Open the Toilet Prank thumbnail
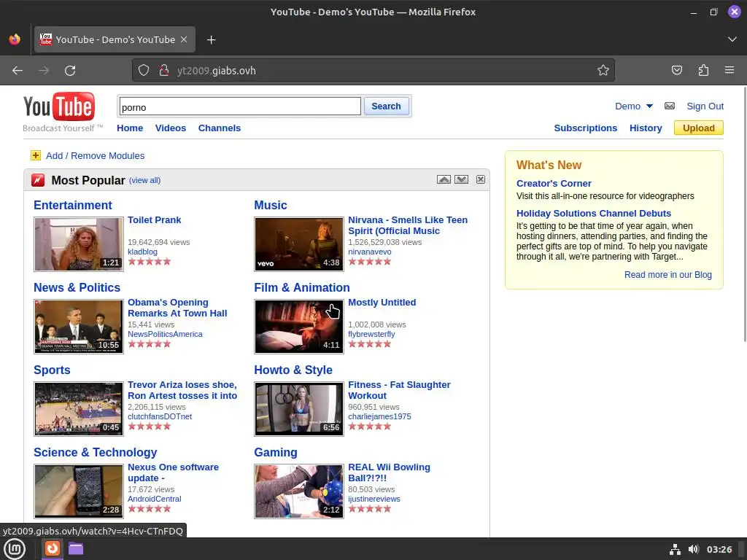Viewport: 747px width, 560px height. (79, 244)
